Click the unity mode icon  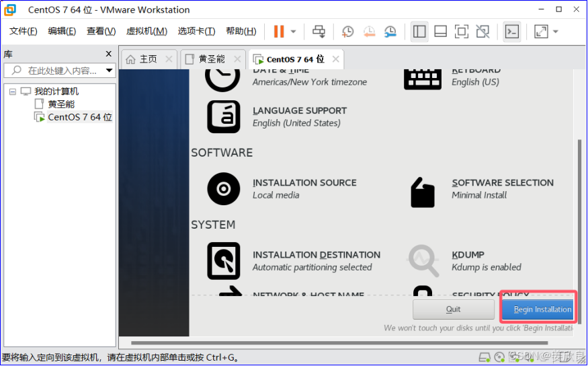(x=482, y=32)
